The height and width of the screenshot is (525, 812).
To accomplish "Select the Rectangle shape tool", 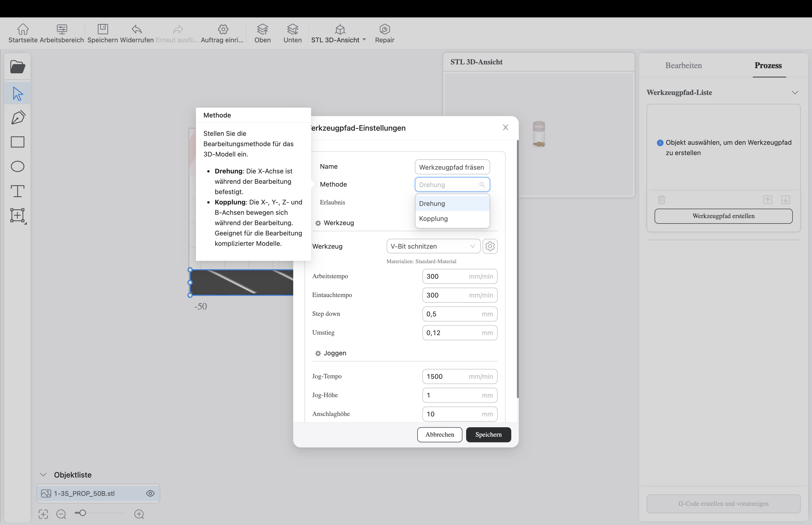I will pyautogui.click(x=17, y=142).
